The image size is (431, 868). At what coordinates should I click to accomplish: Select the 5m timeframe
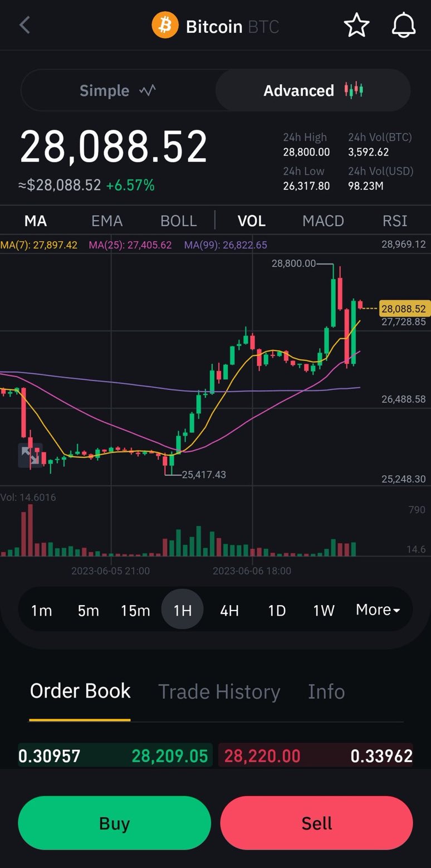(x=88, y=610)
